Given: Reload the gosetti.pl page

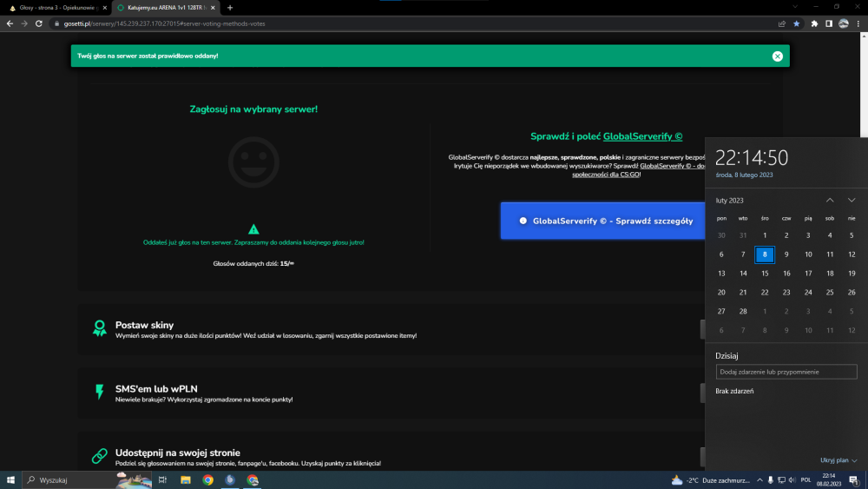Looking at the screenshot, I should click(39, 23).
